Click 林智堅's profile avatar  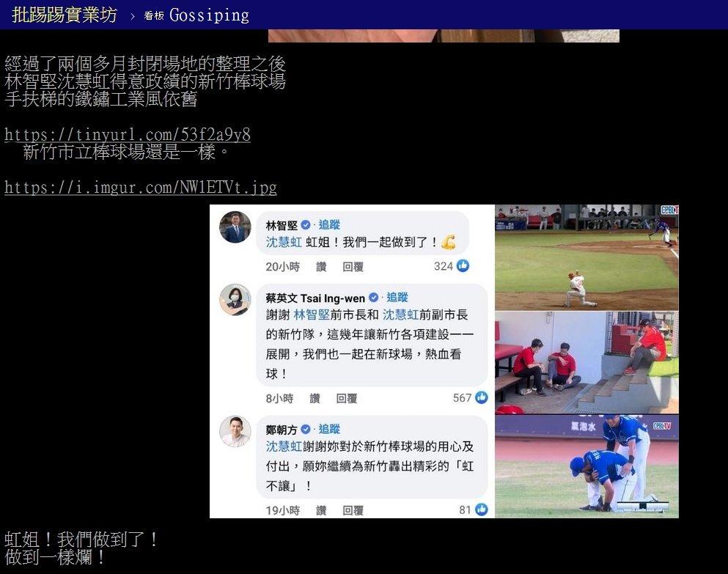pos(235,227)
